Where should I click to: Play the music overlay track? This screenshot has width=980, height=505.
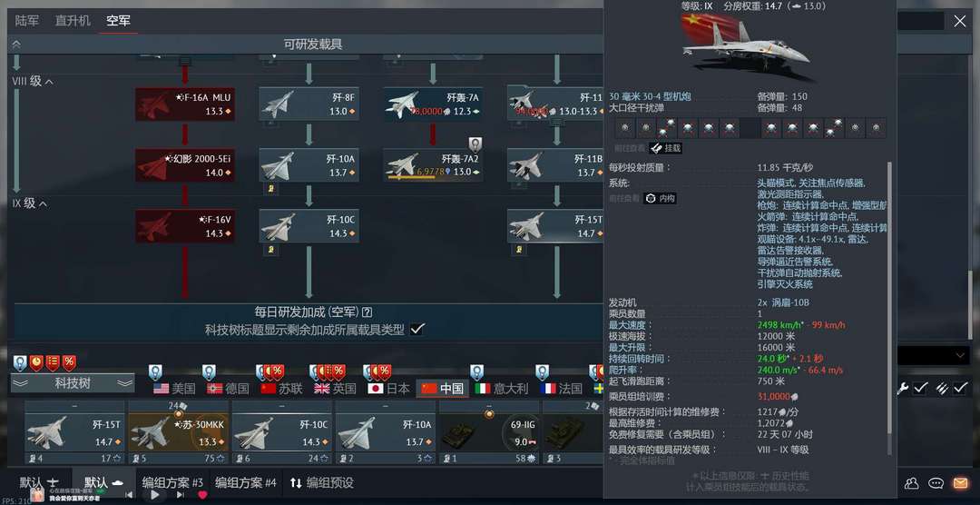tap(155, 495)
